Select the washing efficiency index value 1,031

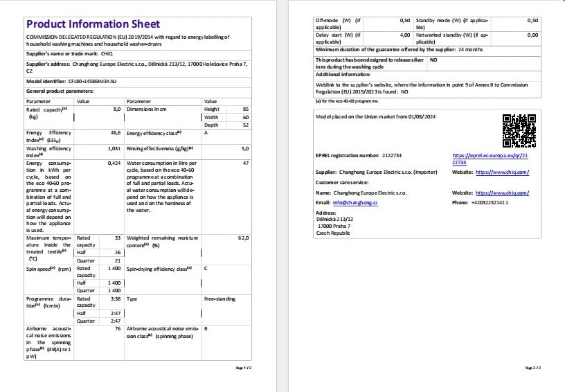(114, 148)
